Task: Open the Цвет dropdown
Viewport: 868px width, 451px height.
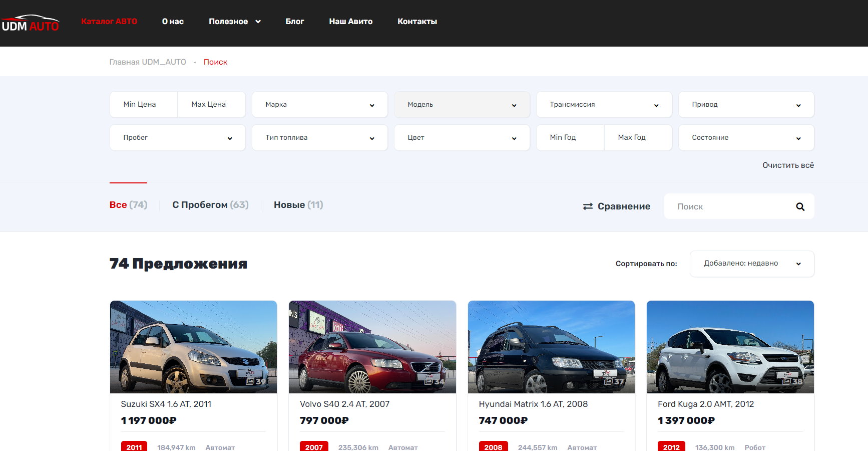Action: point(462,137)
